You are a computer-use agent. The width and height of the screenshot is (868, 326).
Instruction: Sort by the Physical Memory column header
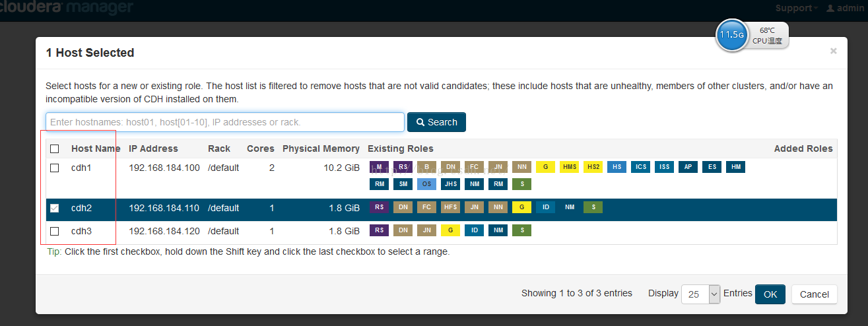[x=321, y=148]
